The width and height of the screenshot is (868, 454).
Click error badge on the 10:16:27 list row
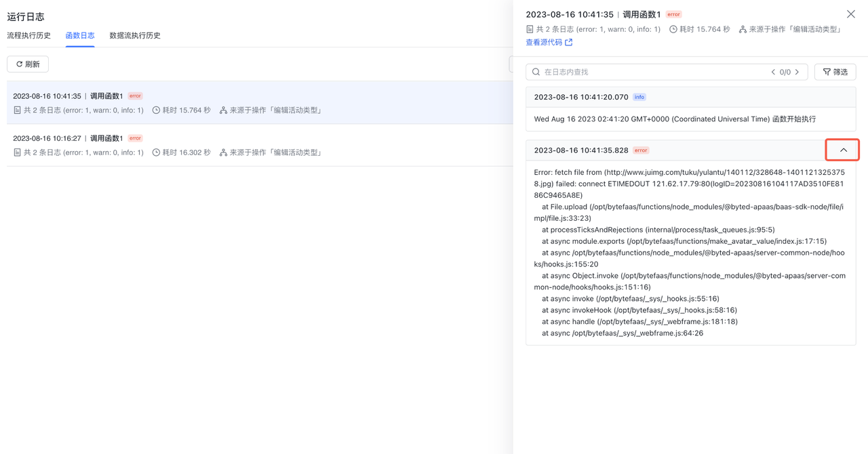click(x=136, y=138)
